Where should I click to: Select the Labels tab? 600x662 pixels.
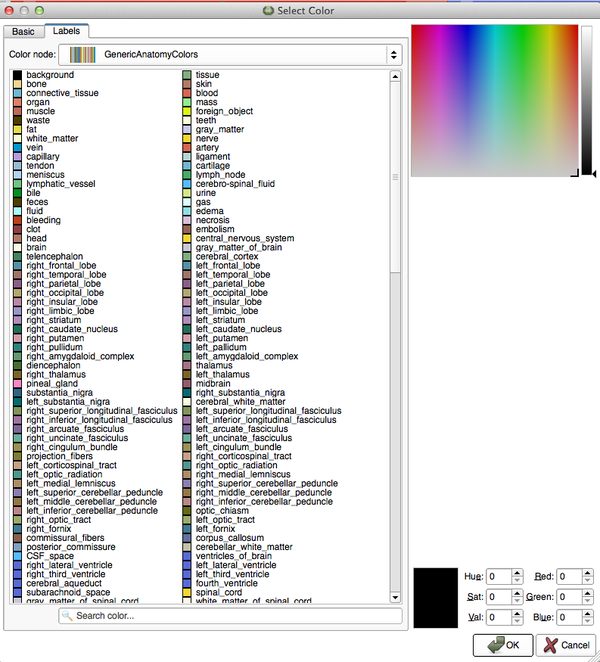(67, 32)
